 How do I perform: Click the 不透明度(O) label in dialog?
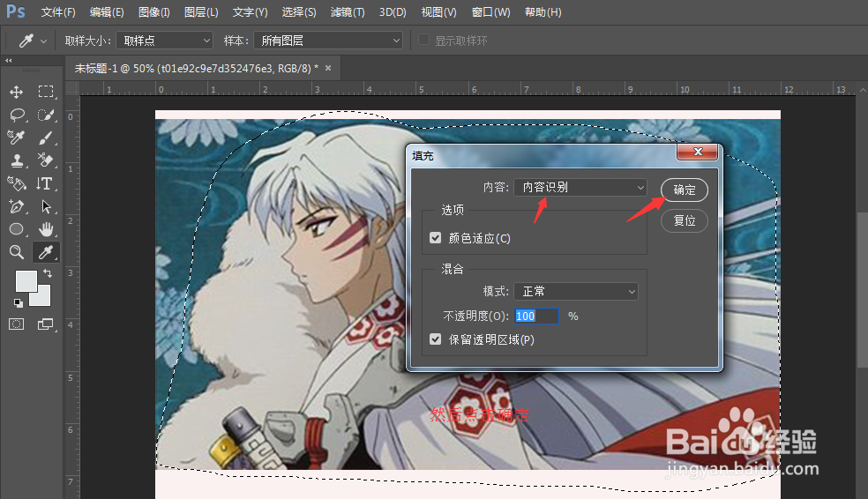(475, 316)
